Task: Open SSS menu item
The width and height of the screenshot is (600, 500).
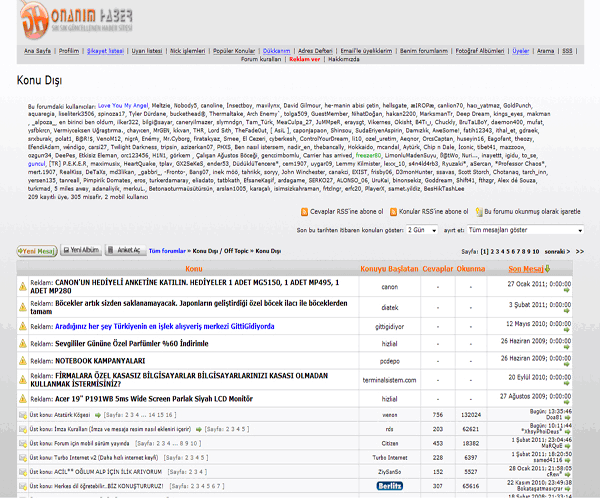Action: [567, 51]
